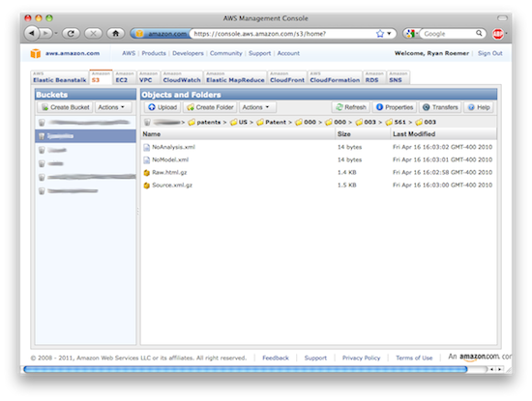Click the NoAnalysis.xml file icon
The width and height of the screenshot is (532, 401).
(147, 147)
